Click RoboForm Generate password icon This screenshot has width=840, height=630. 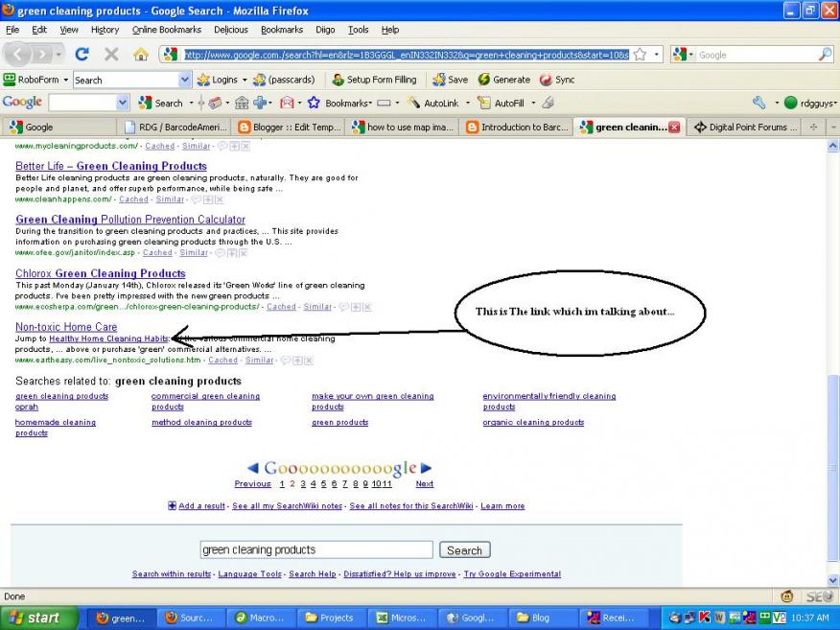(x=483, y=80)
